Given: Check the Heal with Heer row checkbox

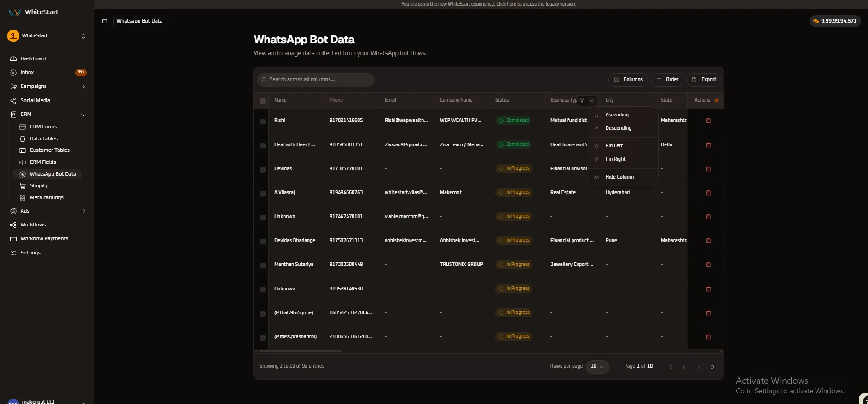Looking at the screenshot, I should (262, 145).
